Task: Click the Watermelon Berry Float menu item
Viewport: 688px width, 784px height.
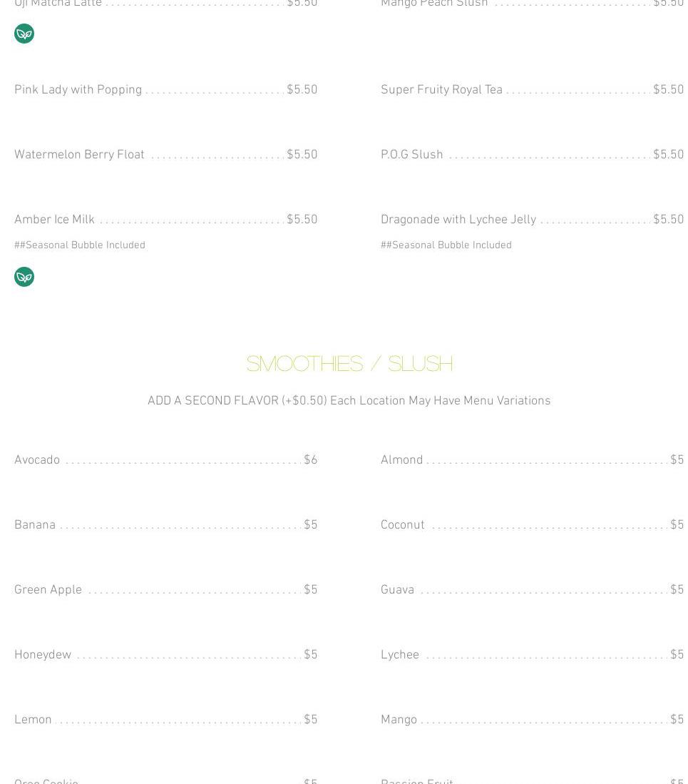Action: point(80,155)
